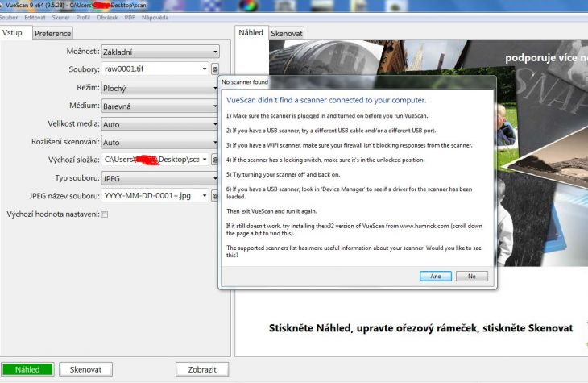Click the heading "VueScan didn't find a scanner"
588x383 pixels.
coord(326,100)
